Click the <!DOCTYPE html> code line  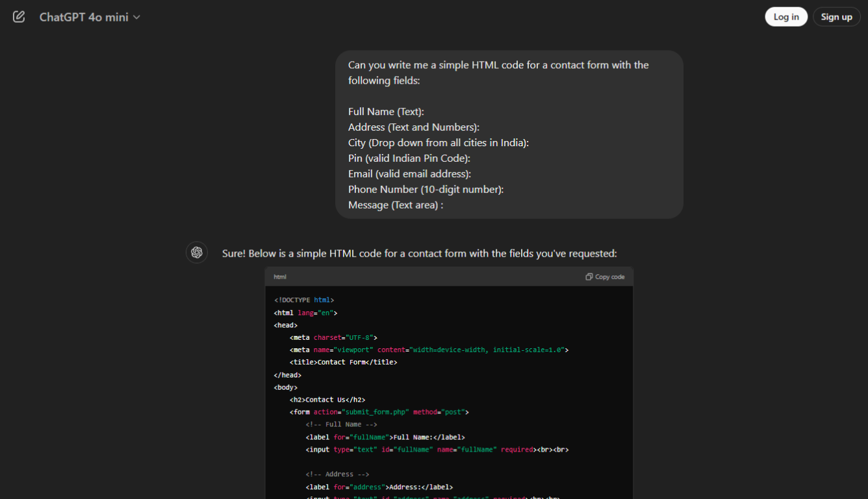[304, 300]
